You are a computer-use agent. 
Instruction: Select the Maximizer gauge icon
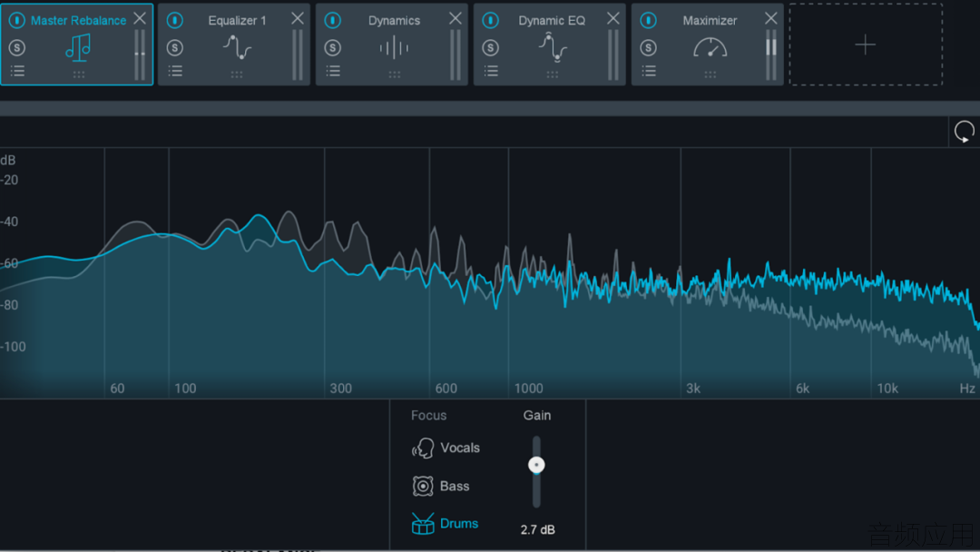point(710,47)
